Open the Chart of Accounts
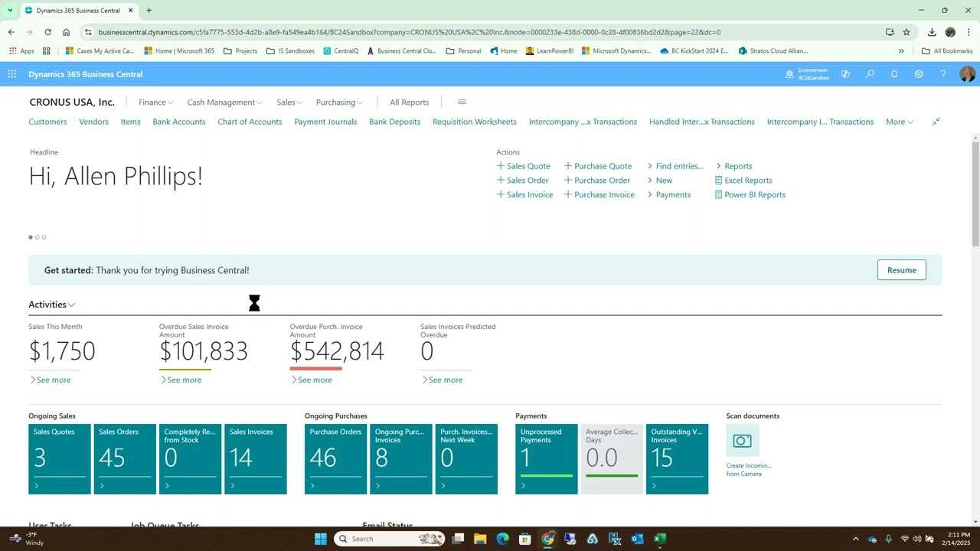 click(x=250, y=122)
